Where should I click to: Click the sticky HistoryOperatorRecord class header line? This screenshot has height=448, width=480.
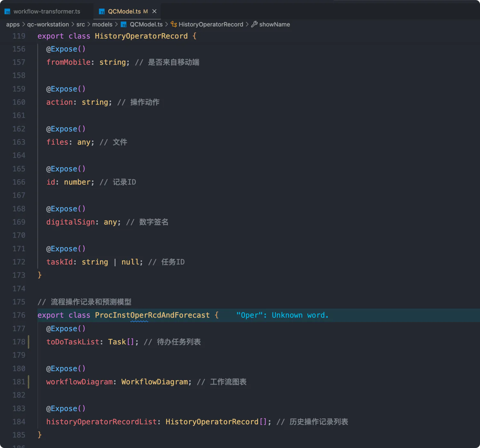click(141, 36)
